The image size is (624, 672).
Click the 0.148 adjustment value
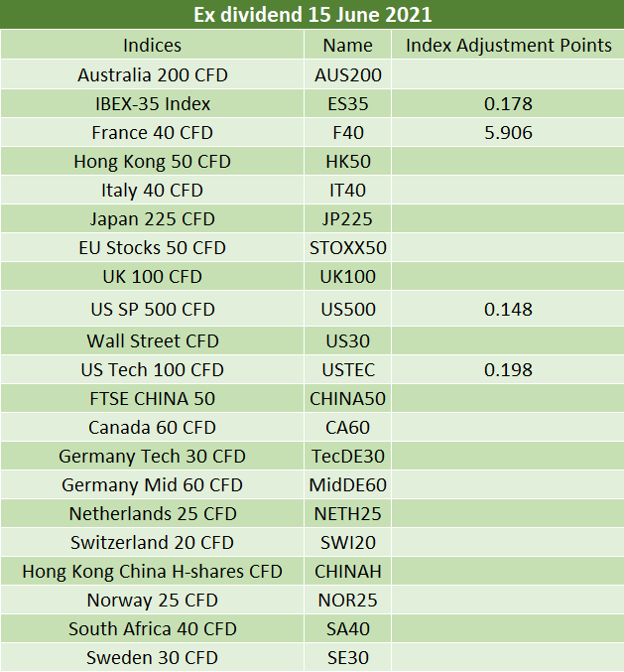[x=508, y=309]
